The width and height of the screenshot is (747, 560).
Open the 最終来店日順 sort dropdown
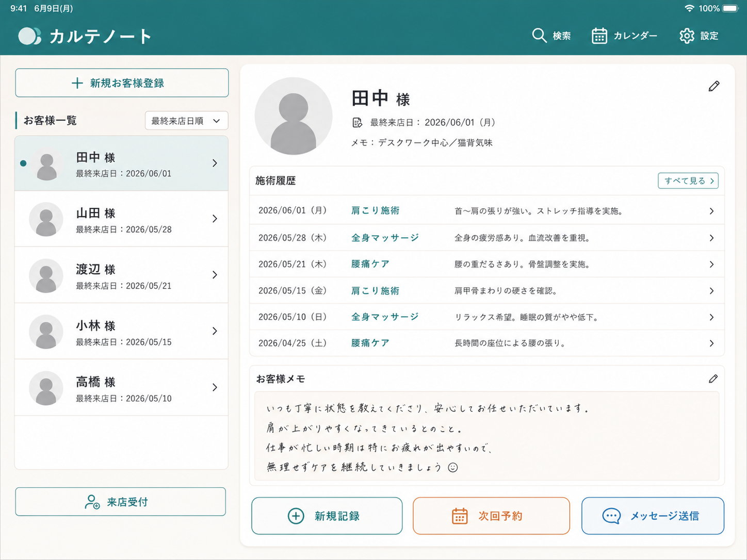[x=186, y=121]
